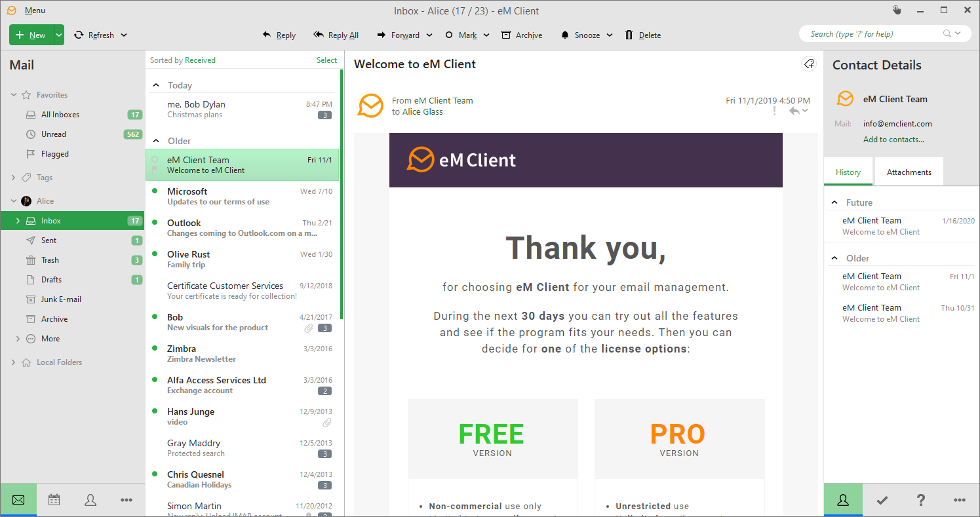This screenshot has width=980, height=517.
Task: Toggle flag on eM Client Team message
Action: click(155, 170)
